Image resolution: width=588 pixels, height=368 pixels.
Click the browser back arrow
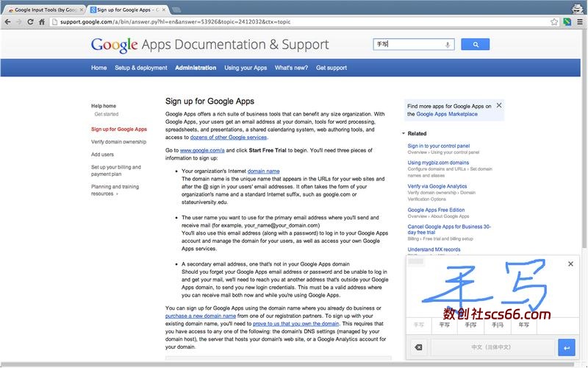7,22
